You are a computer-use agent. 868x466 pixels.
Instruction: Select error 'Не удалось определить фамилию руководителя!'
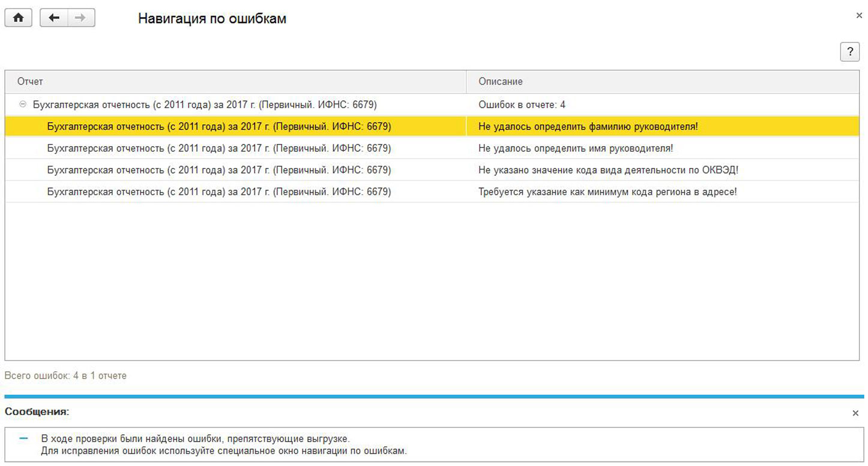588,127
